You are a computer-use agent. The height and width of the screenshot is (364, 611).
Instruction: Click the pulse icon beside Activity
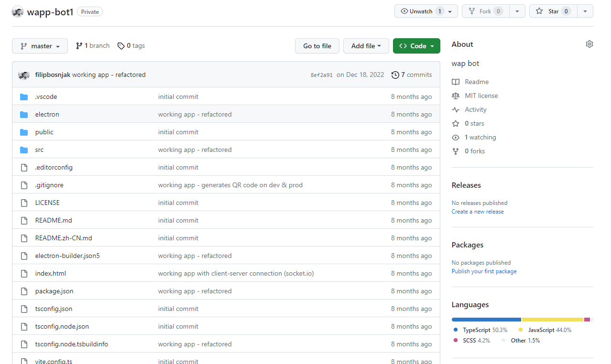456,109
